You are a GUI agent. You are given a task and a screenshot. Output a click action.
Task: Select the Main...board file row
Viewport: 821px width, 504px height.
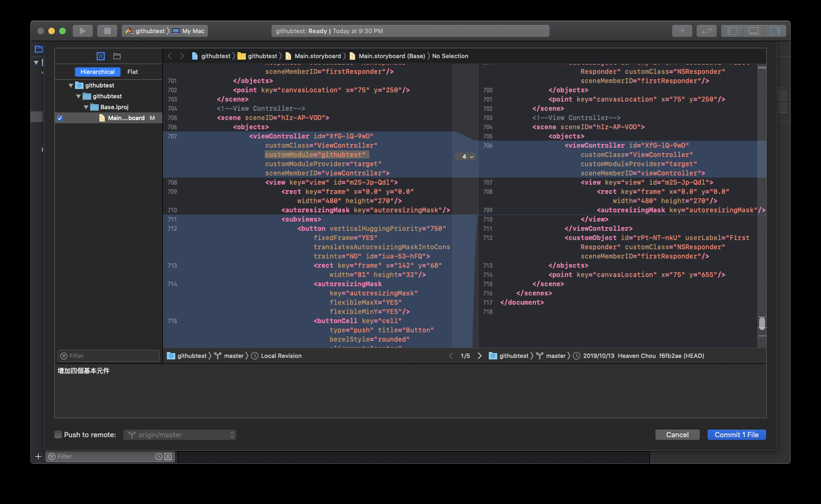pyautogui.click(x=109, y=118)
